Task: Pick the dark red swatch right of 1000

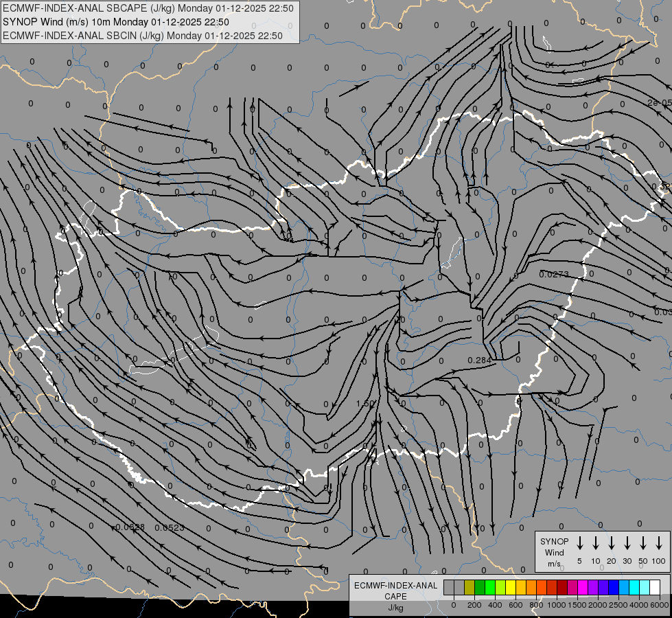Action: [562, 587]
